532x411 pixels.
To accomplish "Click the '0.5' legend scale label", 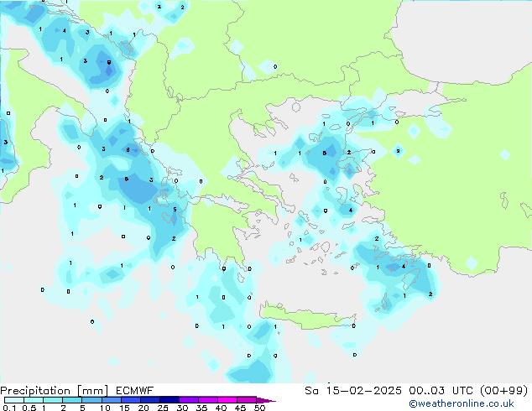I will pyautogui.click(x=29, y=408).
